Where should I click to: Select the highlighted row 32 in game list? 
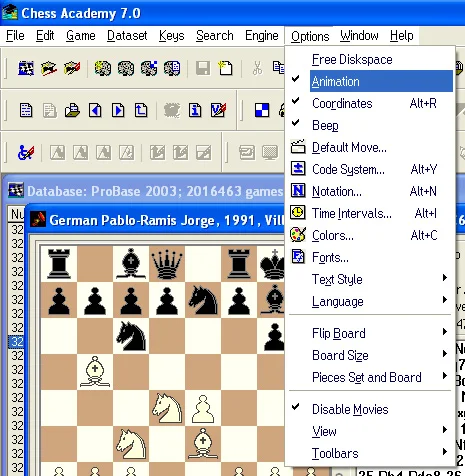[17, 342]
